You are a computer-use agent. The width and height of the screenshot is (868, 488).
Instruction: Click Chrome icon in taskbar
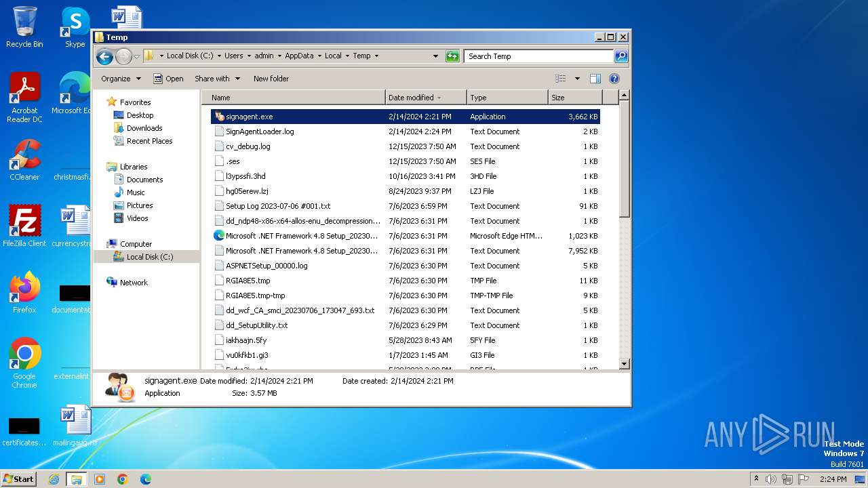[123, 479]
